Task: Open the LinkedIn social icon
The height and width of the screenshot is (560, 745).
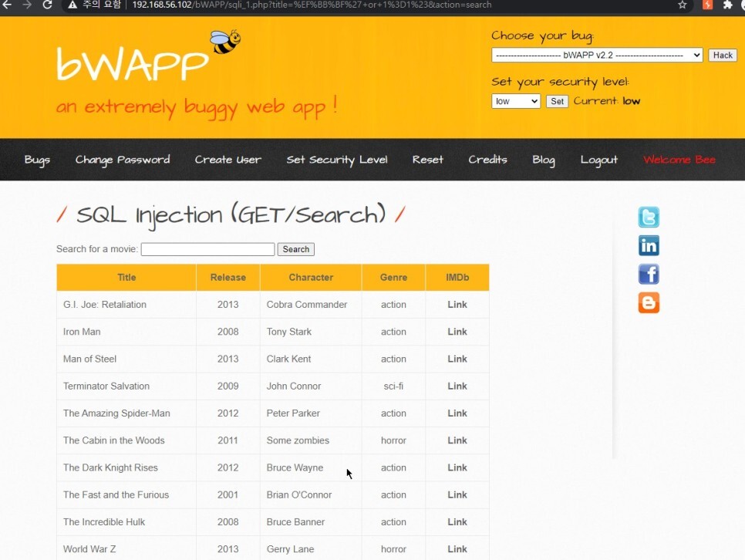Action: pyautogui.click(x=649, y=246)
